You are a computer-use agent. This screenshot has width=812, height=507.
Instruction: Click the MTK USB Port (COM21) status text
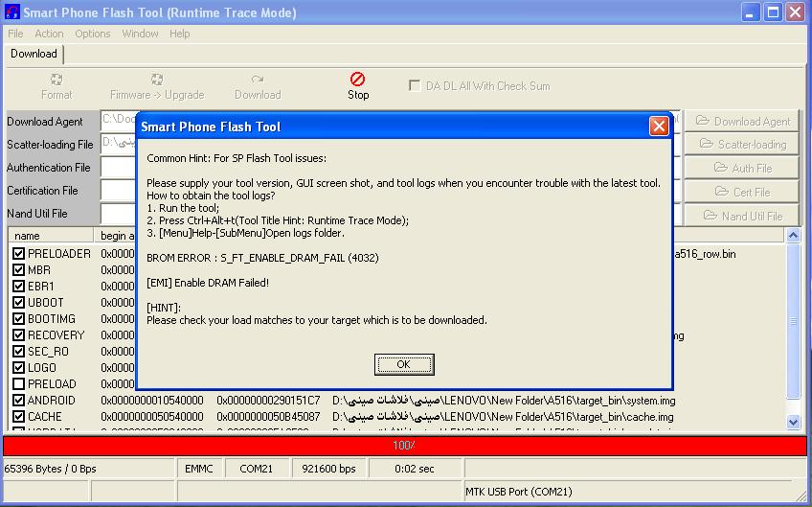point(519,492)
